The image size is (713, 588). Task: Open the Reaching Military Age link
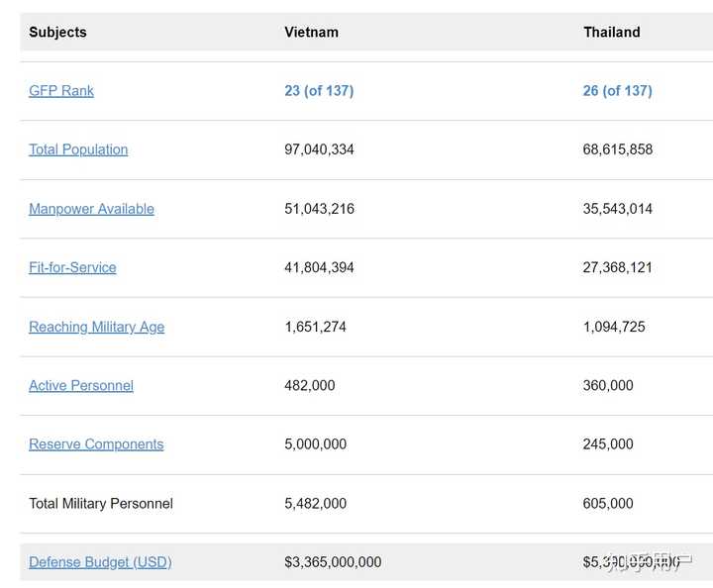tap(96, 327)
